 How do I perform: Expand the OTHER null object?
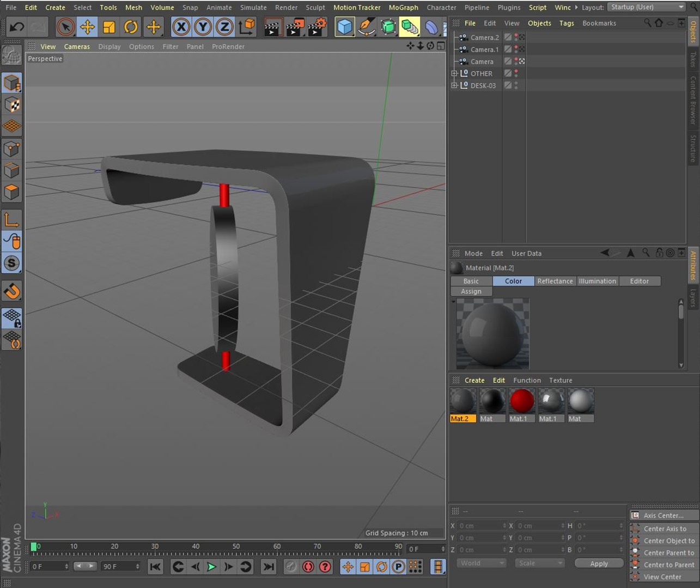(454, 73)
